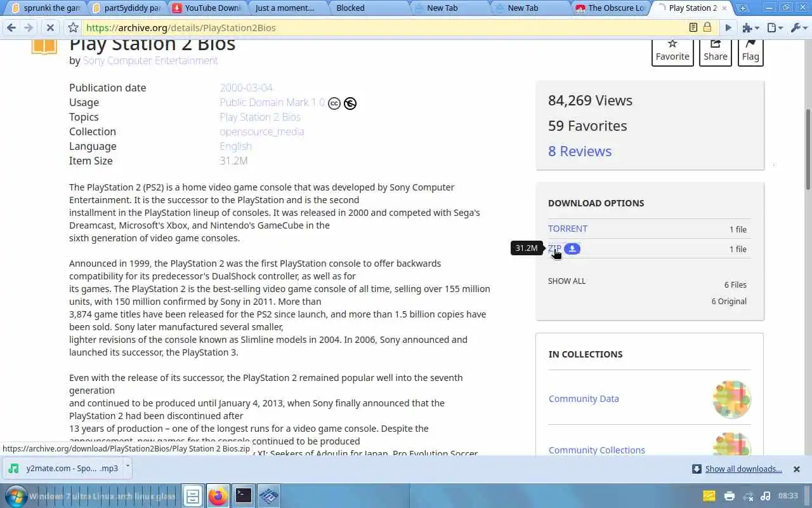Open the page menu dropdown
Image resolution: width=812 pixels, height=508 pixels.
[x=775, y=28]
